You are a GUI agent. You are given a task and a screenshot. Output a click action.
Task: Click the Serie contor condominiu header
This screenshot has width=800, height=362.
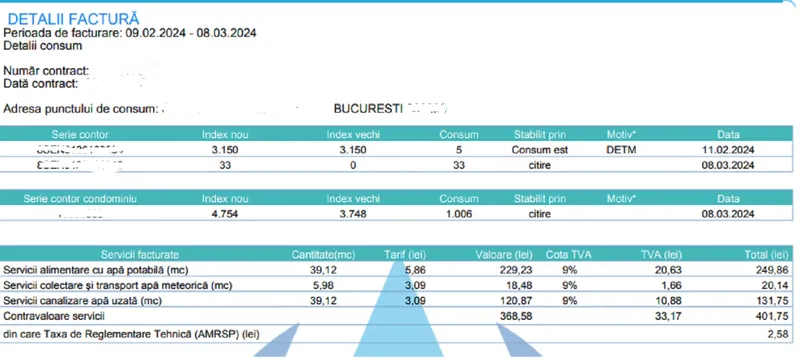pos(80,198)
